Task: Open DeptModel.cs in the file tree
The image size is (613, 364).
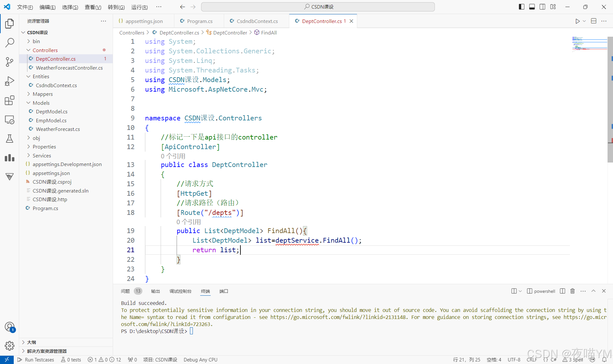Action: point(52,111)
